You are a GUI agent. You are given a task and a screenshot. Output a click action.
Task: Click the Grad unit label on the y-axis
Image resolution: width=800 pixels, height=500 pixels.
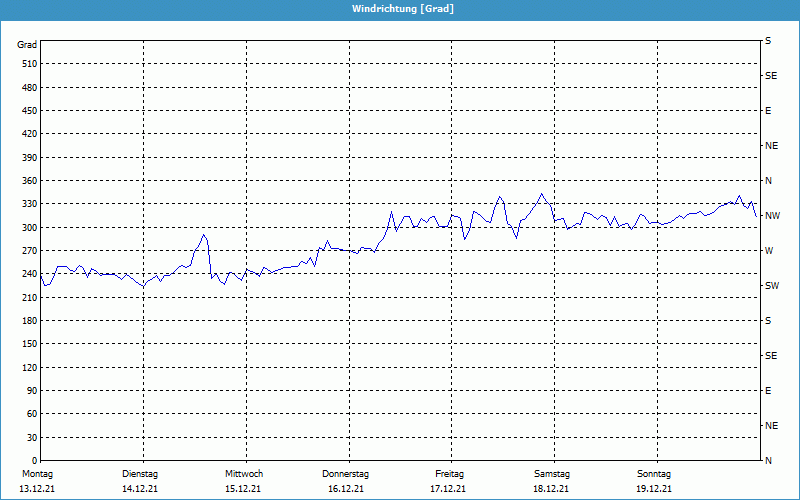pos(27,45)
